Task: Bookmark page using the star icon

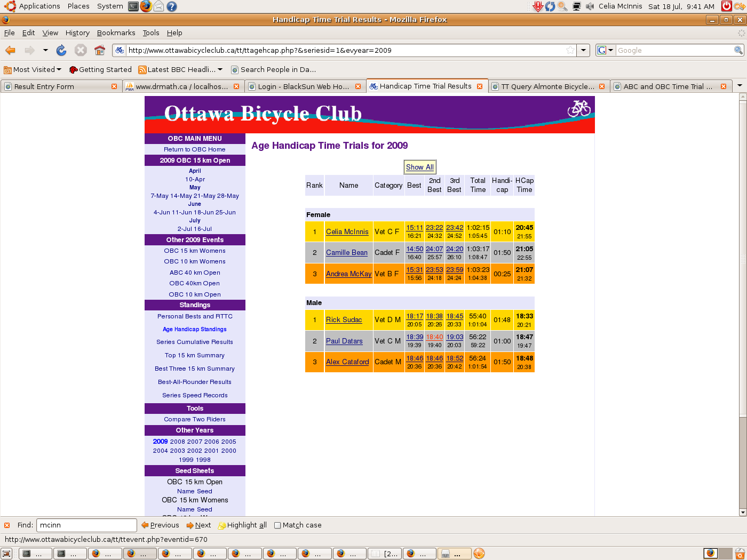Action: (x=570, y=50)
